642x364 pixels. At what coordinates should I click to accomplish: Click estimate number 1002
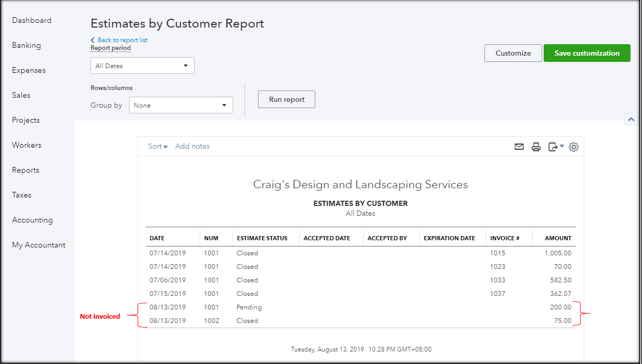pos(211,321)
